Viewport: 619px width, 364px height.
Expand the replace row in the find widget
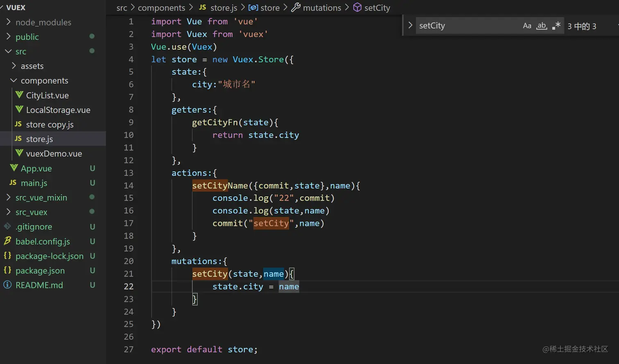click(x=410, y=25)
